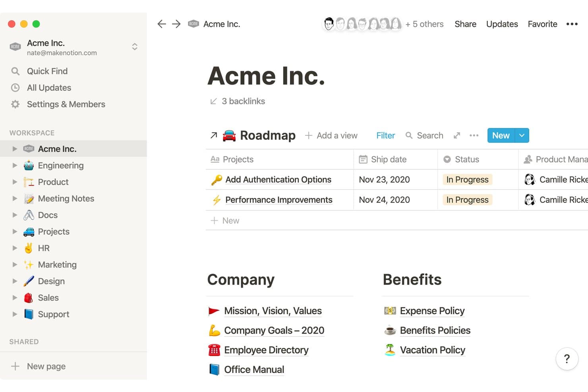588x392 pixels.
Task: Open the collaborator avatars list
Action: (362, 24)
